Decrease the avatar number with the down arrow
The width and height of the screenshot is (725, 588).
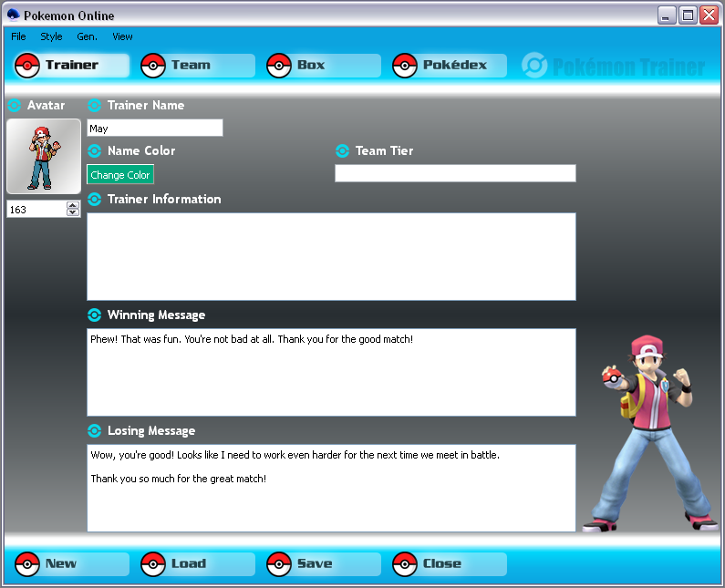tap(73, 212)
